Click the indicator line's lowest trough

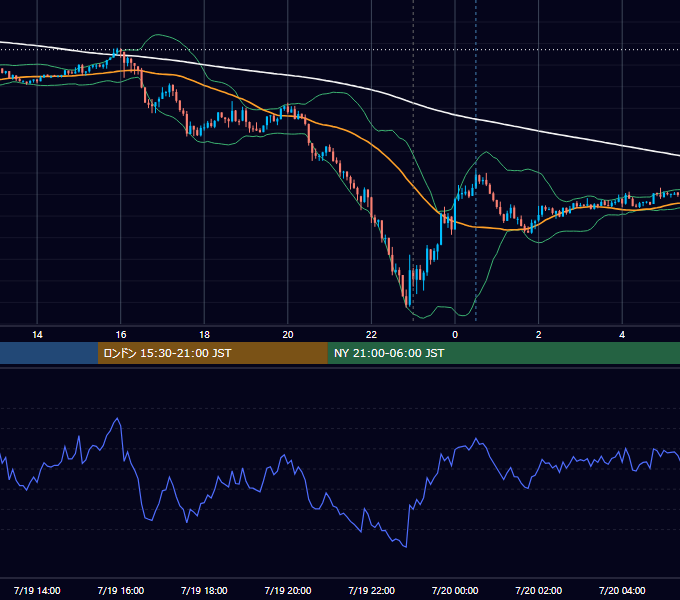(x=406, y=547)
